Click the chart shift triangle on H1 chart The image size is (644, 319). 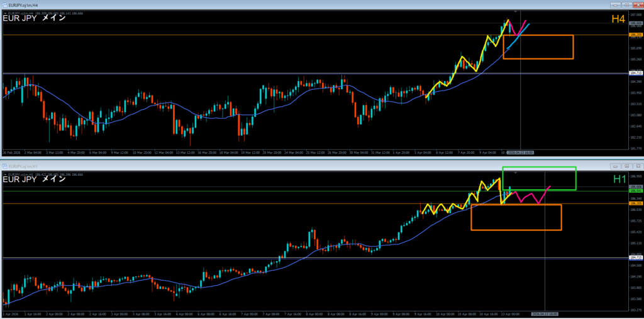coord(516,172)
